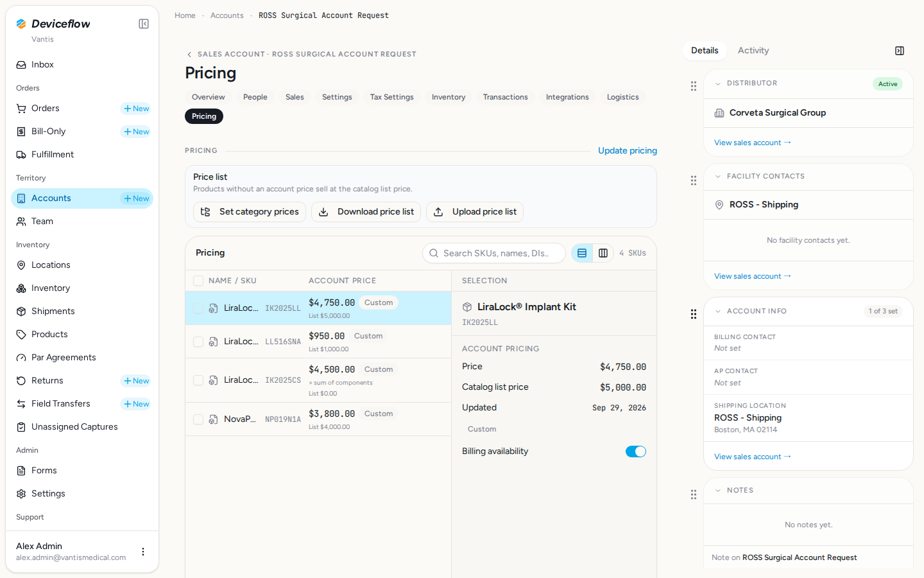Create a new order with the +New button
Viewport: 924px width, 578px height.
(x=136, y=109)
